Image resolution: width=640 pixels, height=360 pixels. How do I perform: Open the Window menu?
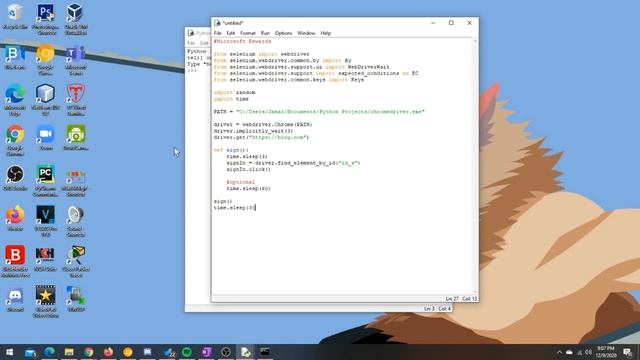(x=306, y=33)
